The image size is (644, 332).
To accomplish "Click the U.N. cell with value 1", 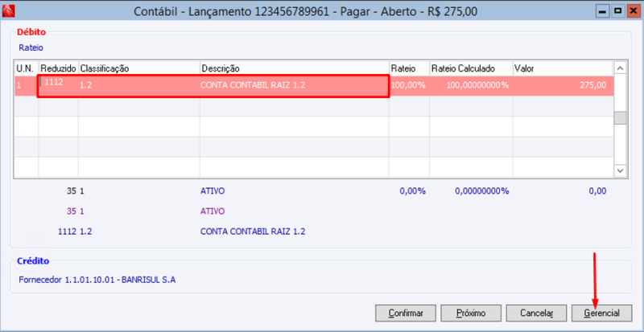I will pos(27,86).
